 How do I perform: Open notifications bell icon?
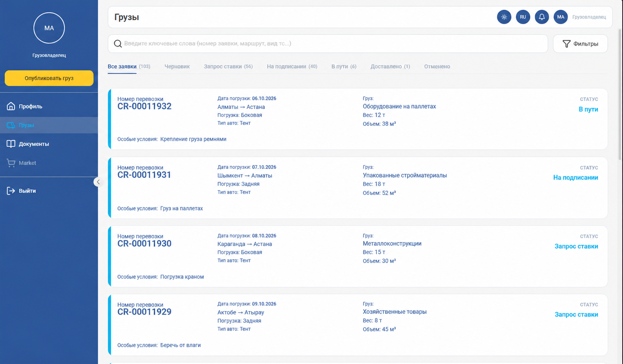click(x=542, y=17)
